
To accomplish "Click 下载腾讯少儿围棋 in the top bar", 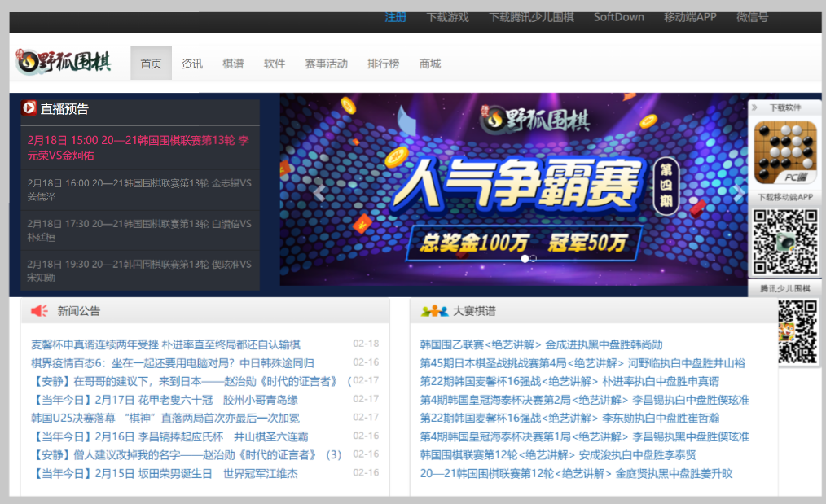I will coord(532,17).
